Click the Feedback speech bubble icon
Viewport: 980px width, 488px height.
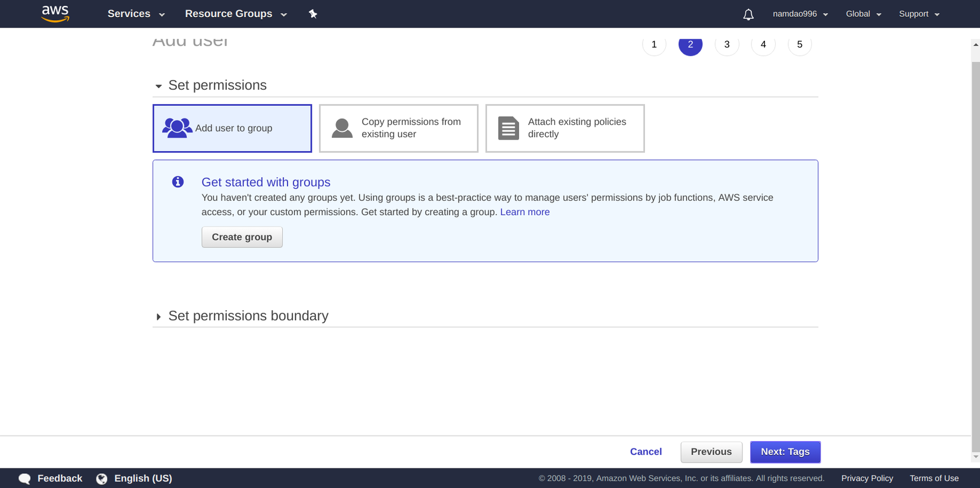(24, 478)
